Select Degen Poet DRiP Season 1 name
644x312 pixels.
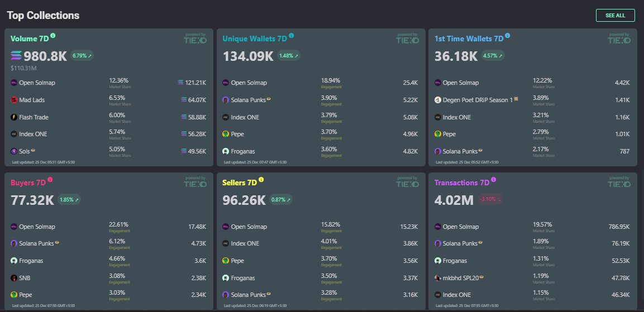click(x=478, y=100)
